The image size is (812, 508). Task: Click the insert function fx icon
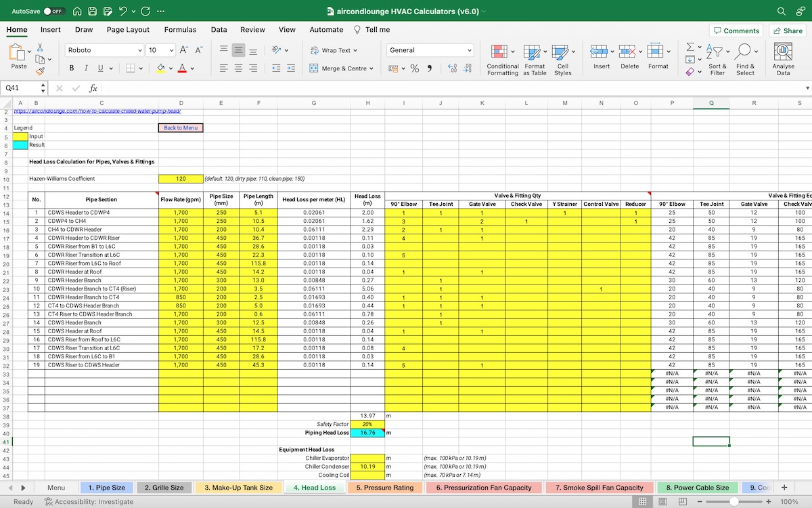tap(93, 88)
